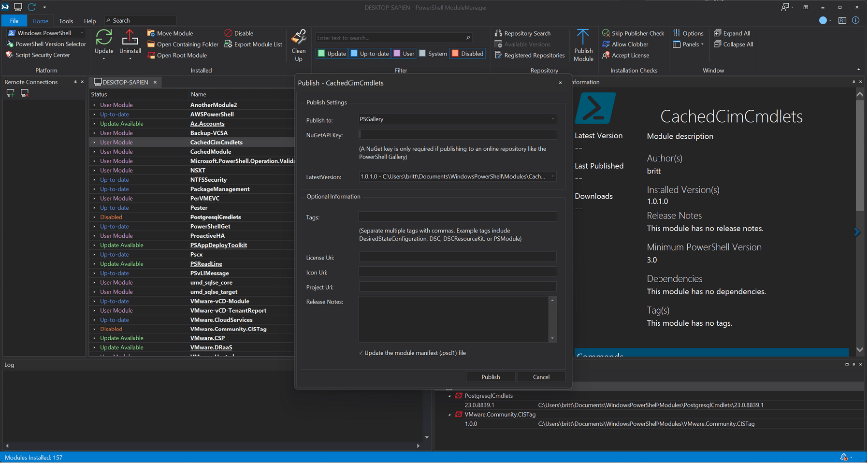Click the Uninstall ribbon icon
Image resolution: width=868 pixels, height=463 pixels.
click(x=130, y=38)
